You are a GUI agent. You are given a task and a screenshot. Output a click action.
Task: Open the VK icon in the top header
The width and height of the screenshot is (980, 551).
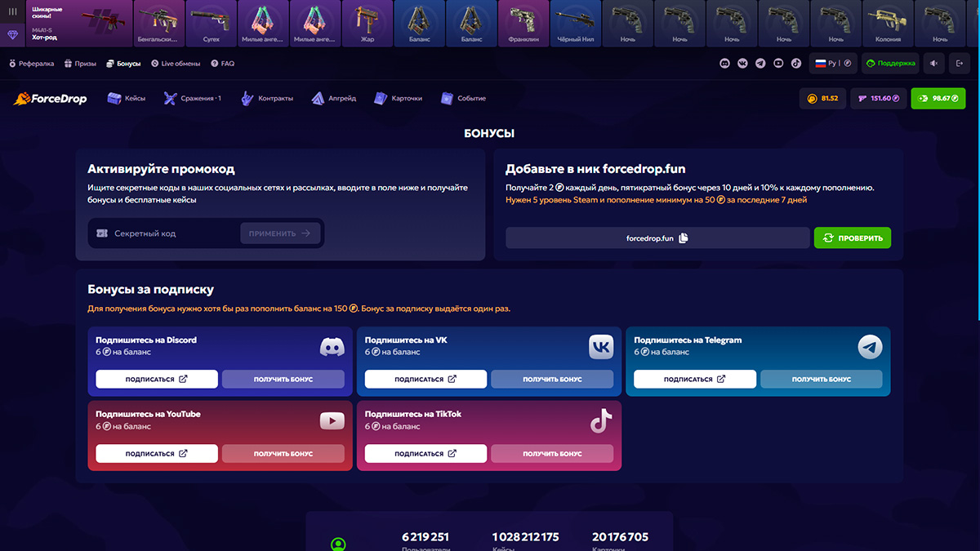pyautogui.click(x=743, y=63)
